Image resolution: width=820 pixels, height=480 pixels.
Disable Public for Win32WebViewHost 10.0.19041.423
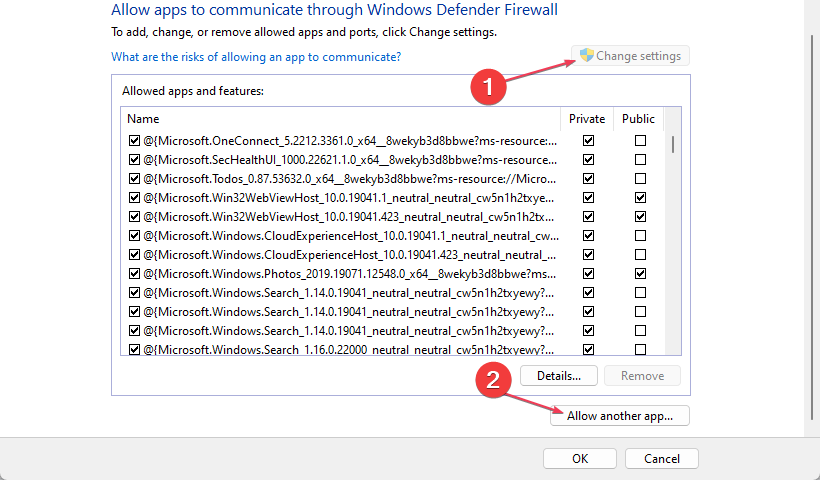640,217
